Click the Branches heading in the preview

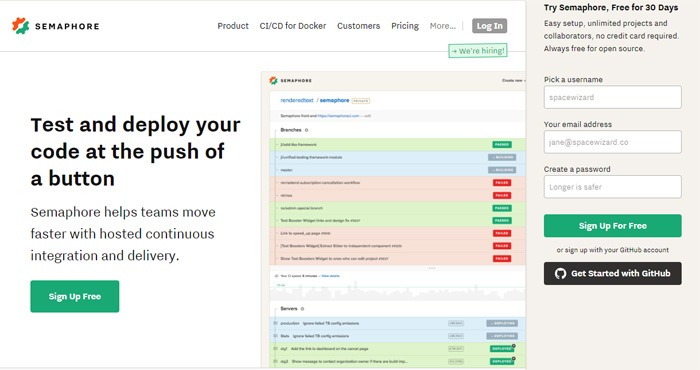tap(291, 130)
